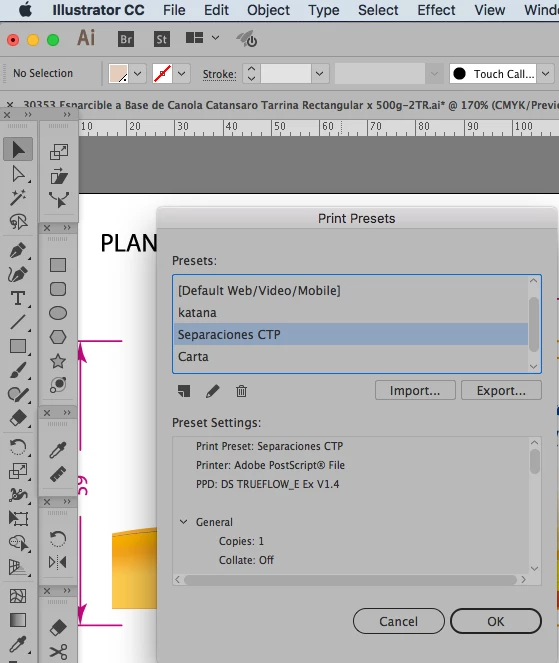Select the Shaper tool
559x663 pixels.
tap(18, 395)
